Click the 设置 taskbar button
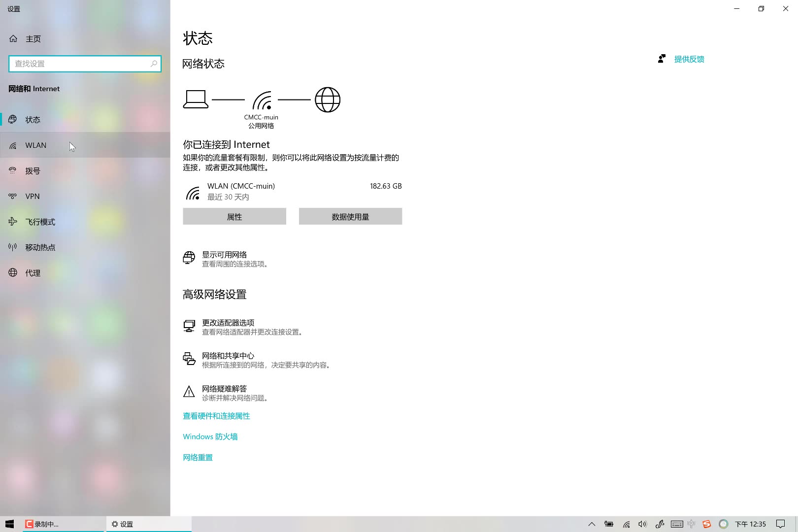The image size is (798, 532). click(x=149, y=524)
